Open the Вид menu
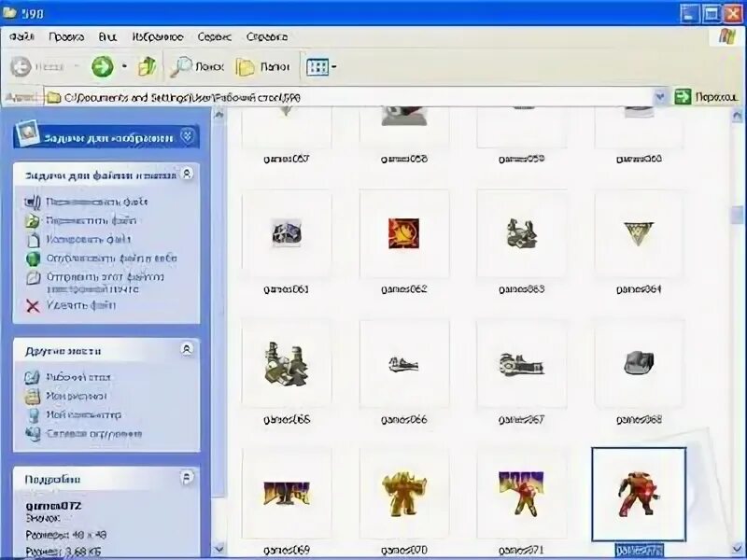The image size is (747, 560). pyautogui.click(x=107, y=37)
